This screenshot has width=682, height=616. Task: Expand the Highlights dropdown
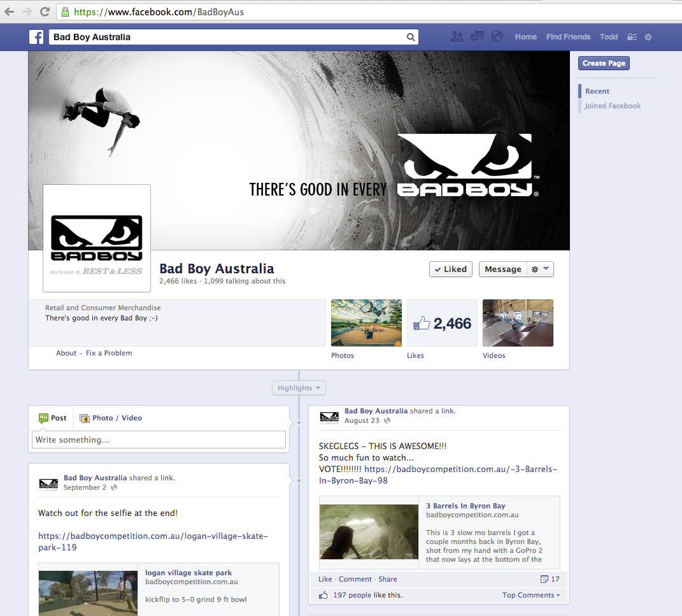299,387
